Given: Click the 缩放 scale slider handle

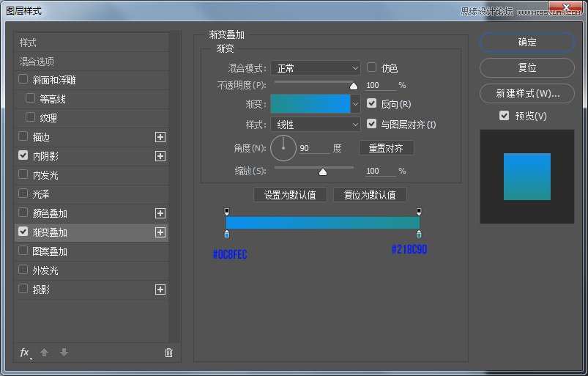Looking at the screenshot, I should [x=323, y=172].
